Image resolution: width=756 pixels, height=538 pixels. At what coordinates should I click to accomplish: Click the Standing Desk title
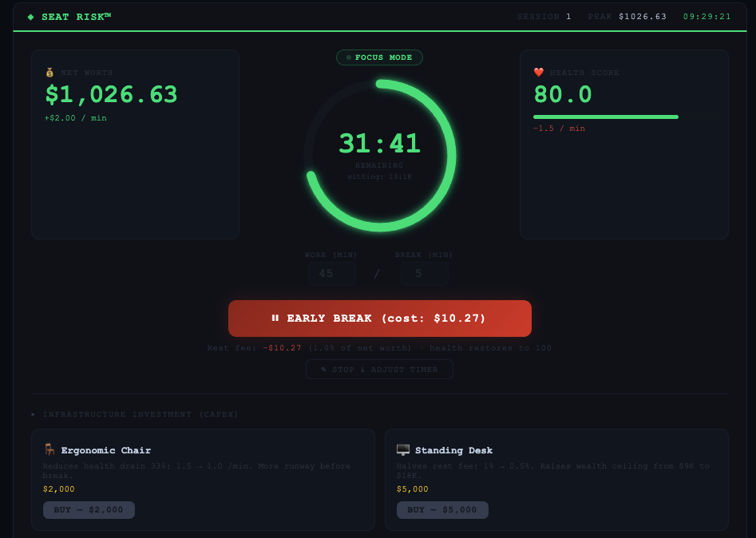(x=453, y=450)
